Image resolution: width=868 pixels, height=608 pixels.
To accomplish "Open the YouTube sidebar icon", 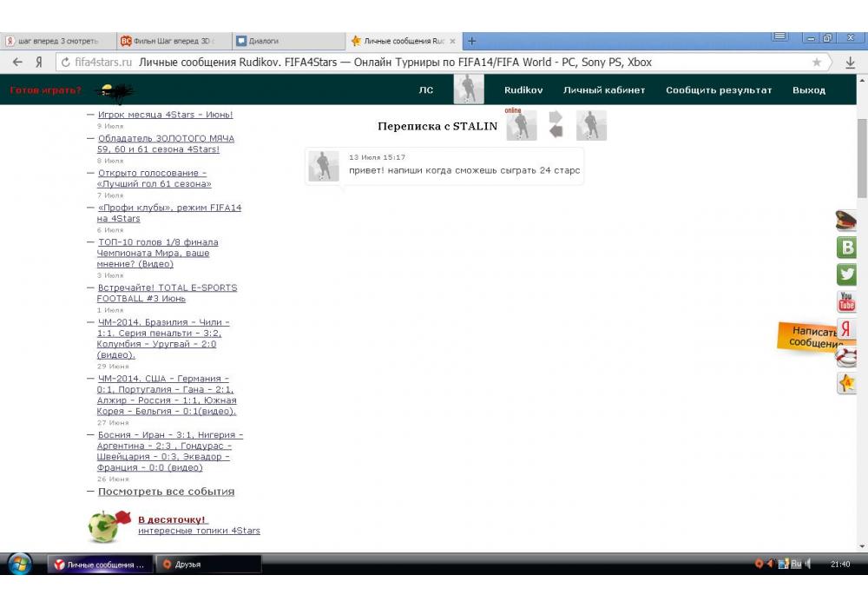I will click(846, 302).
